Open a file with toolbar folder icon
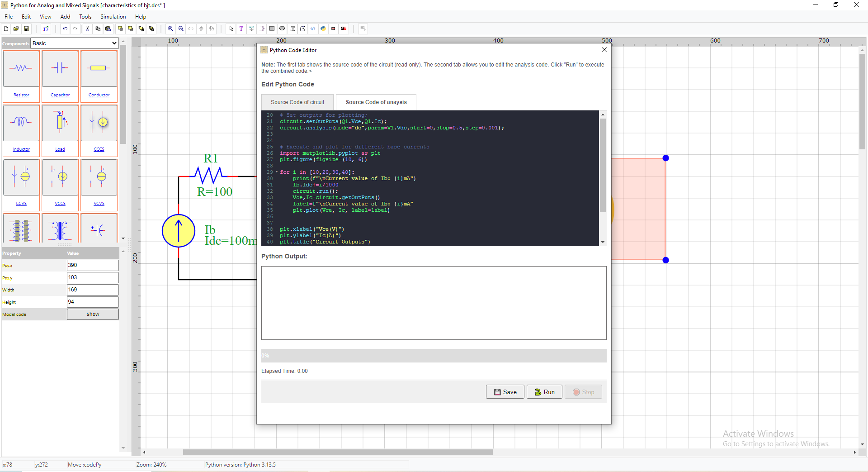Viewport: 868px width, 472px height. point(16,29)
